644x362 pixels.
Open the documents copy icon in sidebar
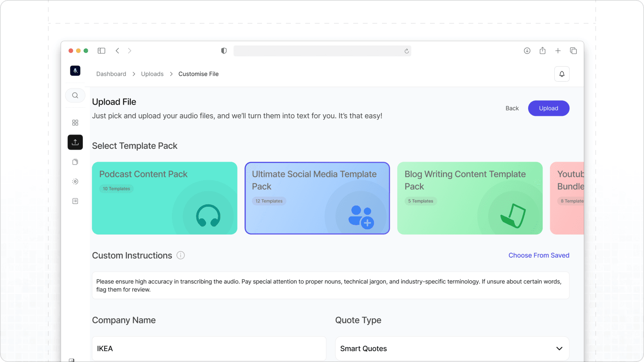tap(75, 162)
